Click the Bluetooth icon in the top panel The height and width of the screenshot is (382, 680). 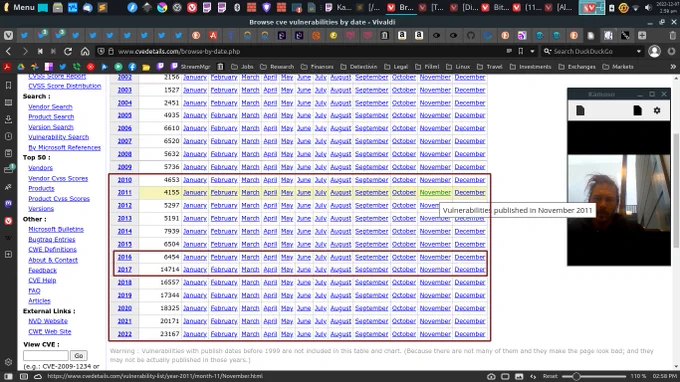[x=237, y=7]
